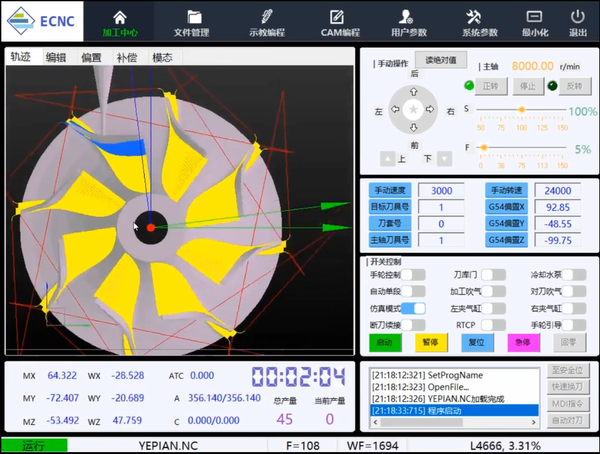Select the 补偿 compensation tab
Screen dimensions: 600x454
tap(126, 57)
